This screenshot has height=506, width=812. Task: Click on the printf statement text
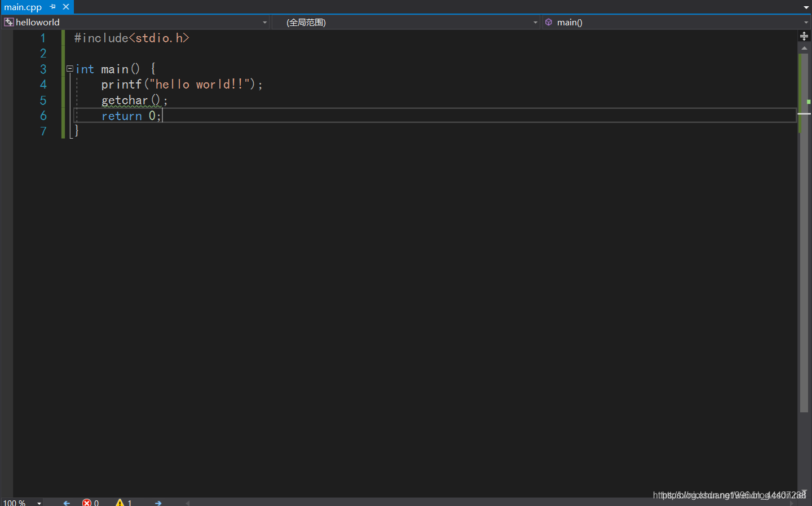[182, 85]
